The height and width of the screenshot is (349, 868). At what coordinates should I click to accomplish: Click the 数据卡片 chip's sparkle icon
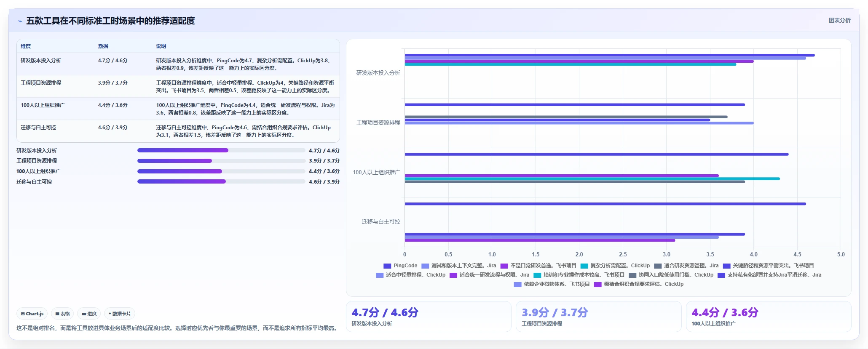110,314
